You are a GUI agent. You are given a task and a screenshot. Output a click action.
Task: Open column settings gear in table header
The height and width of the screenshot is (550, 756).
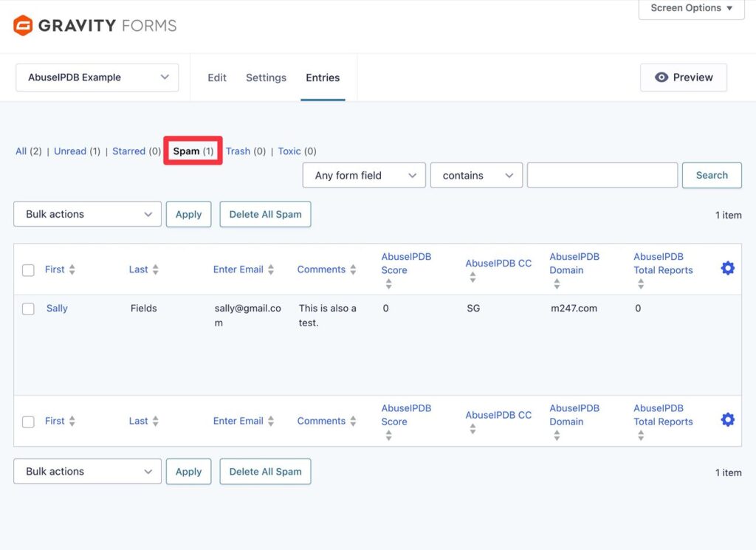[727, 268]
